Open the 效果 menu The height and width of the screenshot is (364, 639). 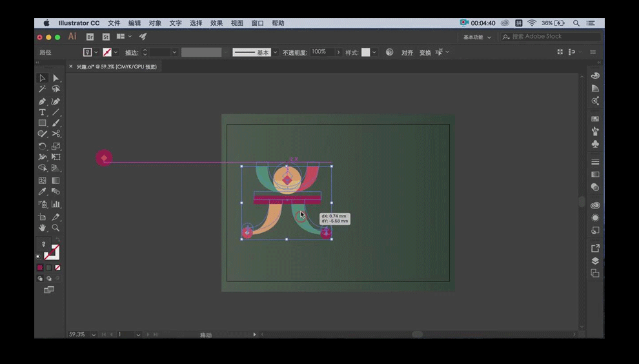[216, 23]
